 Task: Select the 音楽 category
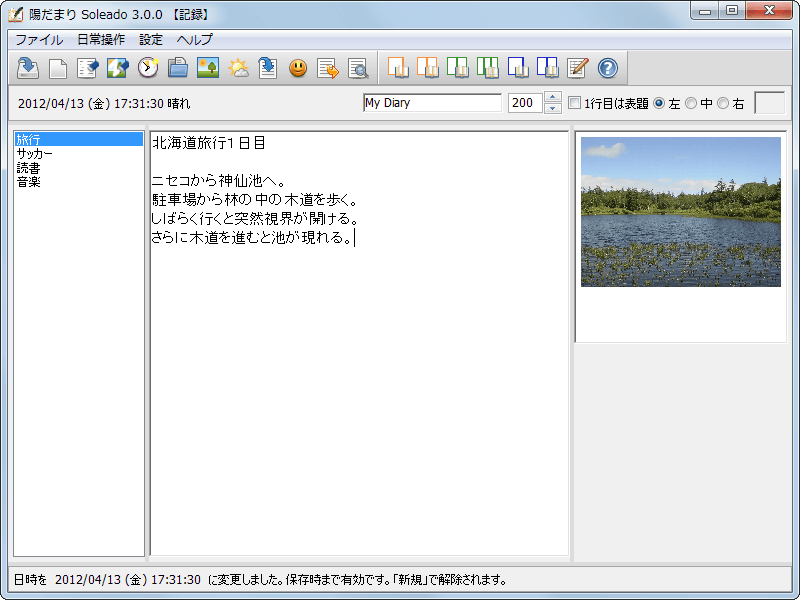(x=79, y=182)
